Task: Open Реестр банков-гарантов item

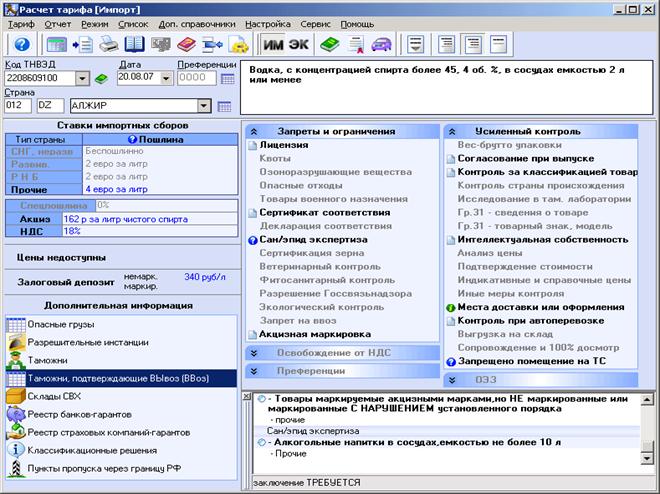Action: (x=121, y=414)
